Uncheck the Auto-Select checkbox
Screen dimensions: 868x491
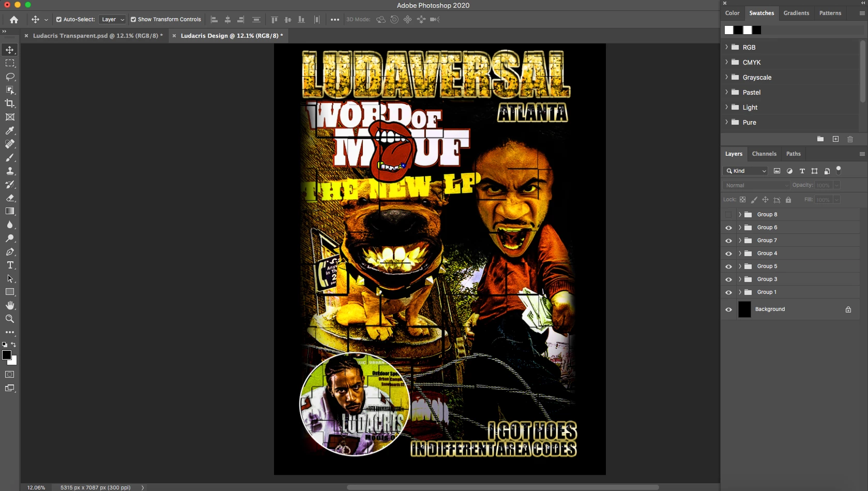(x=59, y=20)
